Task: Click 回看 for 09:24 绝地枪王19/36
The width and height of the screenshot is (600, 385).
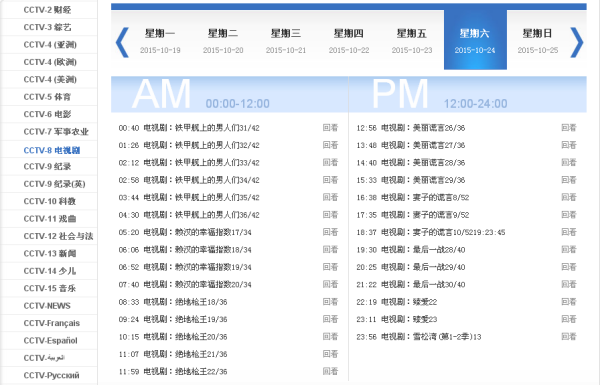Action: [330, 319]
